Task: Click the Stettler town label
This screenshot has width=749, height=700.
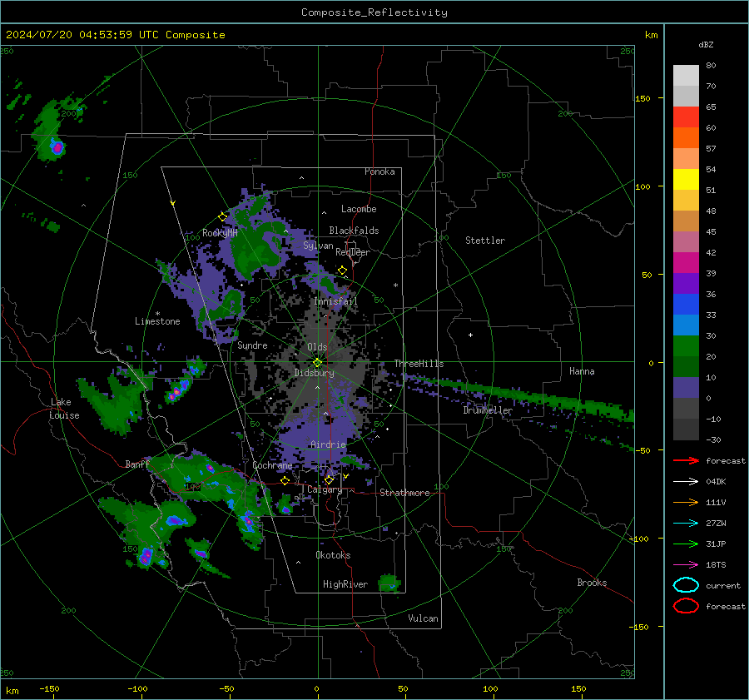Action: pyautogui.click(x=485, y=241)
